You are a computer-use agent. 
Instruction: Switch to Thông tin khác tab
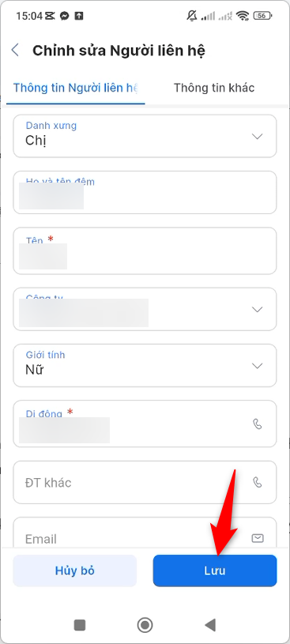[214, 88]
